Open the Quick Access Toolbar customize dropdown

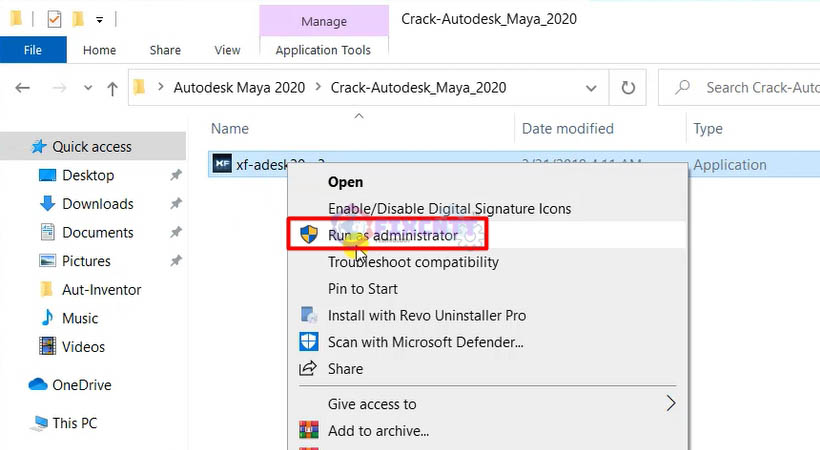click(99, 19)
